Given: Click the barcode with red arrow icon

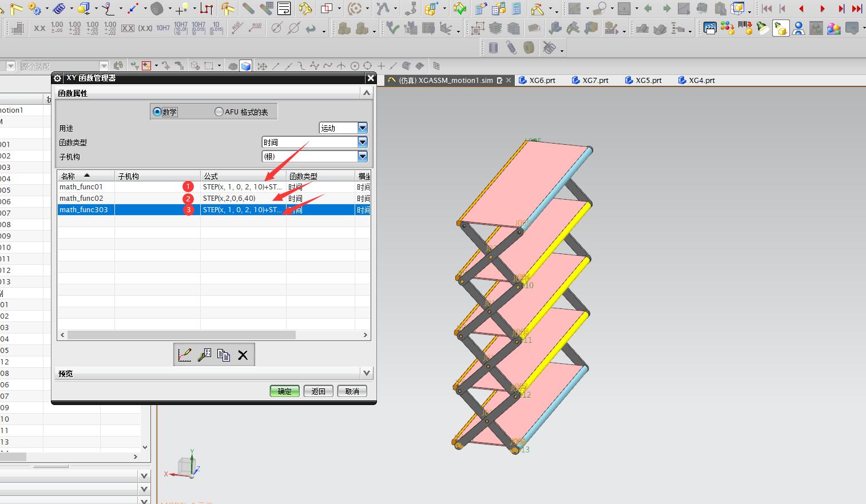Looking at the screenshot, I should (745, 28).
